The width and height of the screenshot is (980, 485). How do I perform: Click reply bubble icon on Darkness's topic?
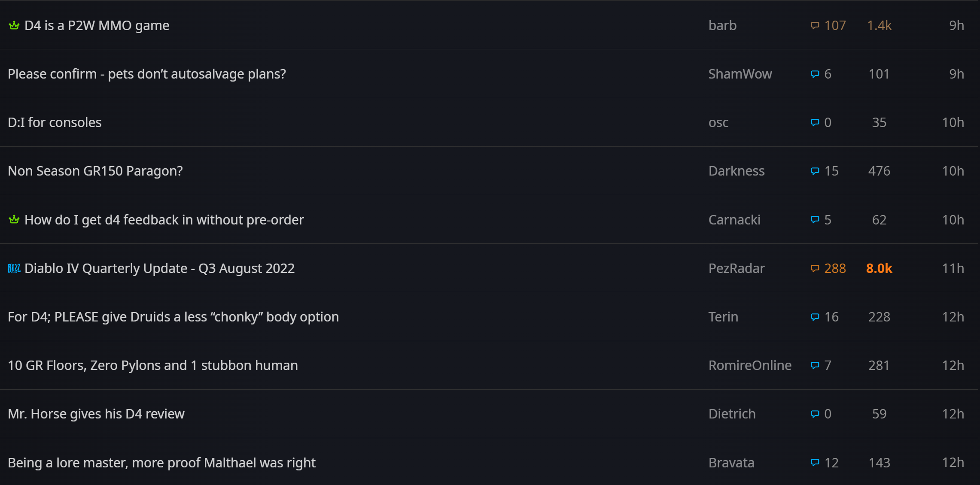tap(815, 171)
